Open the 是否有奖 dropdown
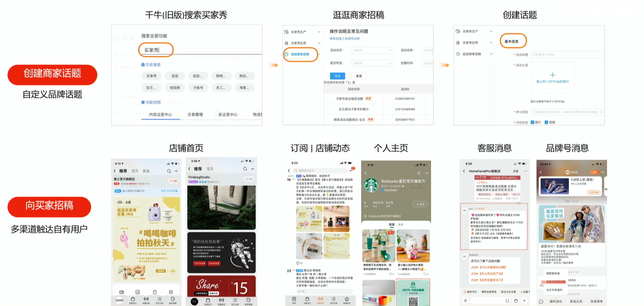Viewport: 644px width, 306px height. pyautogui.click(x=372, y=63)
